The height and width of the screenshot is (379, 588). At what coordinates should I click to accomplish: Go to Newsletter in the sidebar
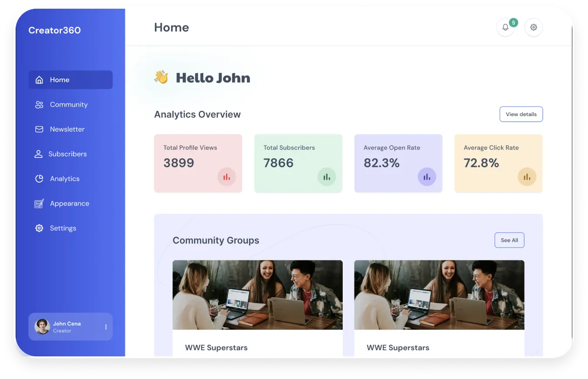point(67,130)
